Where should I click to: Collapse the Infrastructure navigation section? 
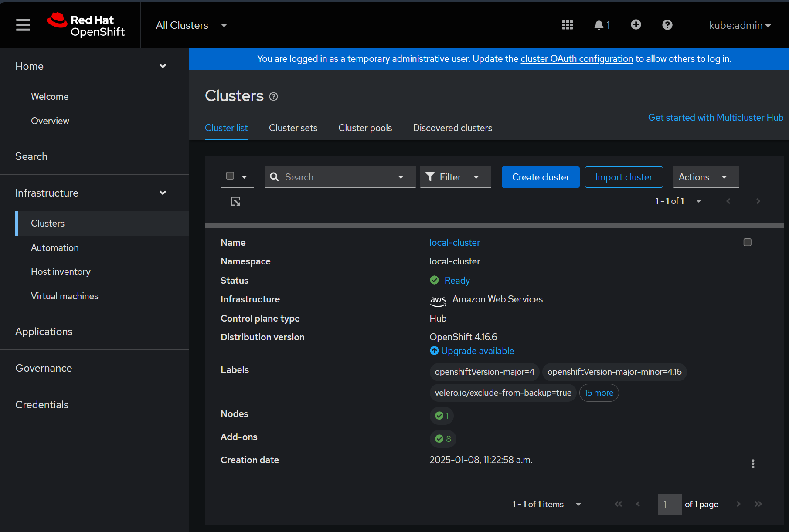pyautogui.click(x=95, y=193)
